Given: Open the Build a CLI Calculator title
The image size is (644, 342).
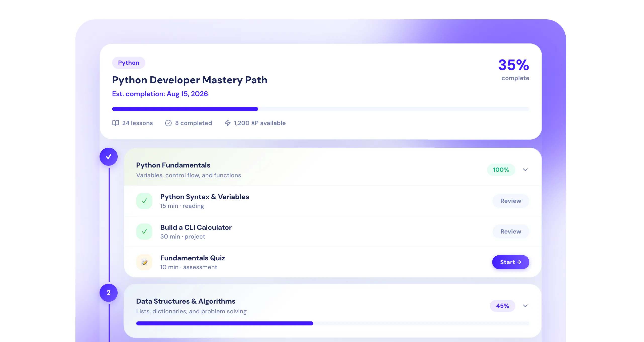Looking at the screenshot, I should click(x=196, y=227).
